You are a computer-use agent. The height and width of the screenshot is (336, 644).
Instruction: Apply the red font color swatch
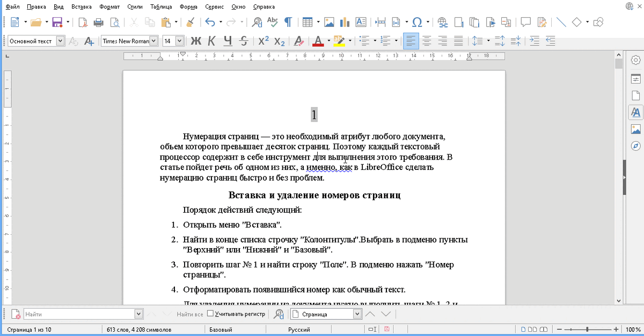tap(318, 41)
